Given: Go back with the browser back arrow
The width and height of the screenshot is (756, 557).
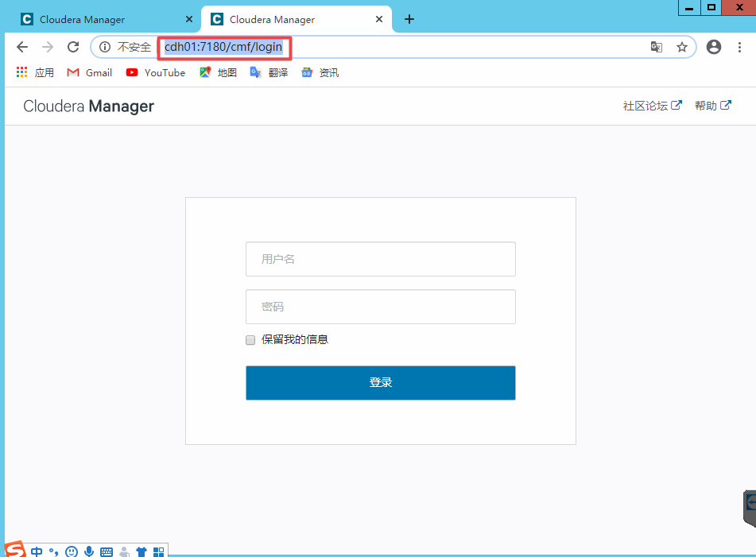Looking at the screenshot, I should tap(22, 47).
